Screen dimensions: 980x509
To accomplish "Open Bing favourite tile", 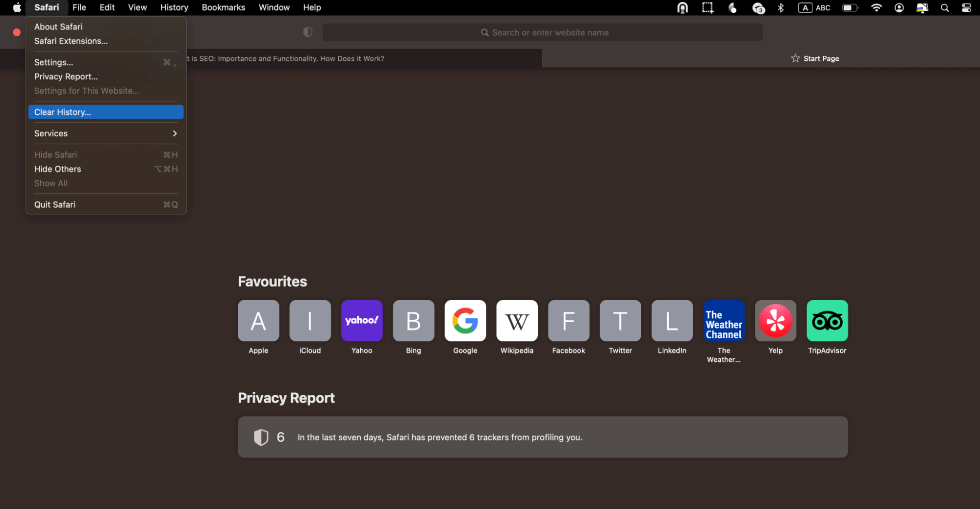I will pyautogui.click(x=414, y=321).
